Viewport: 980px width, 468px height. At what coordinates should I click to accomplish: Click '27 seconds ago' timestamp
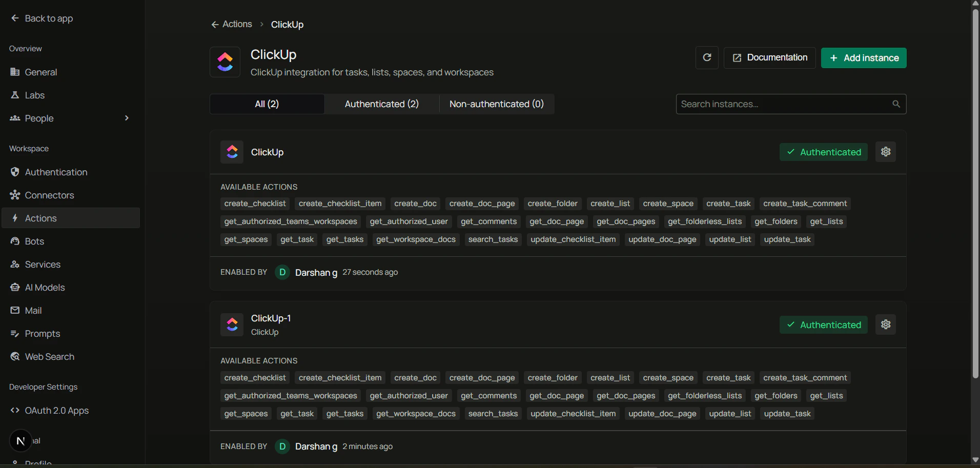pyautogui.click(x=370, y=272)
